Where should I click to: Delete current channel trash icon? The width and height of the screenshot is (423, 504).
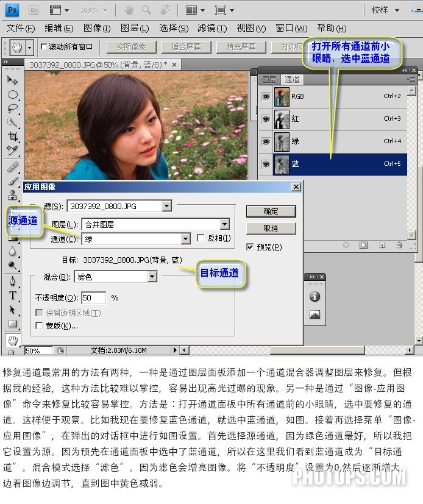399,245
